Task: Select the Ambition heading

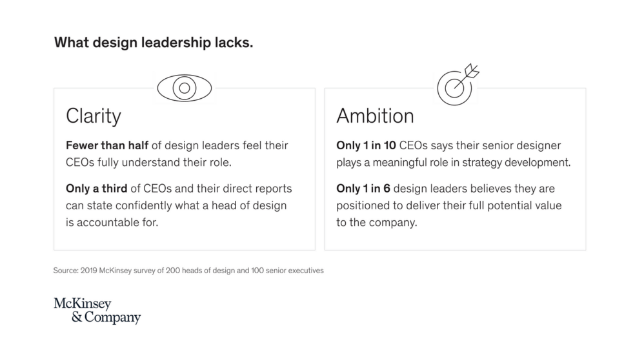Action: [x=375, y=116]
